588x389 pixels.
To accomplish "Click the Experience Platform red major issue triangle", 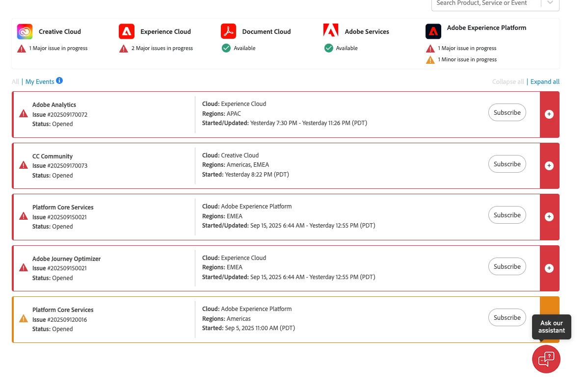I will 430,49.
